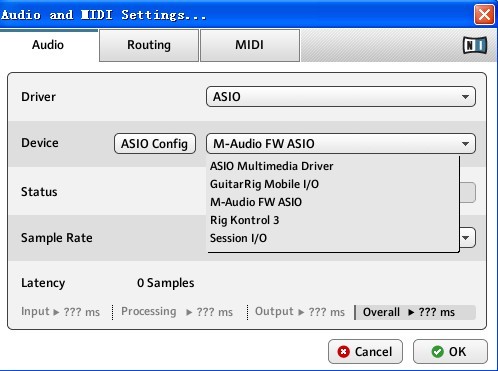This screenshot has height=371, width=498.
Task: Click the Native Instruments NI logo icon
Action: pyautogui.click(x=475, y=45)
